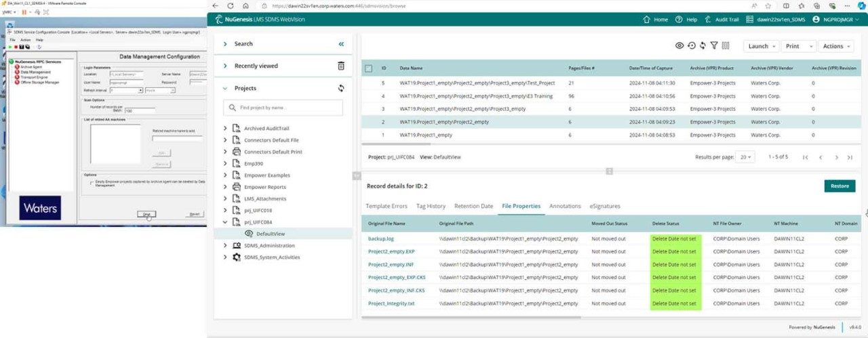Image resolution: width=868 pixels, height=338 pixels.
Task: Select the File Properties tab
Action: 521,206
